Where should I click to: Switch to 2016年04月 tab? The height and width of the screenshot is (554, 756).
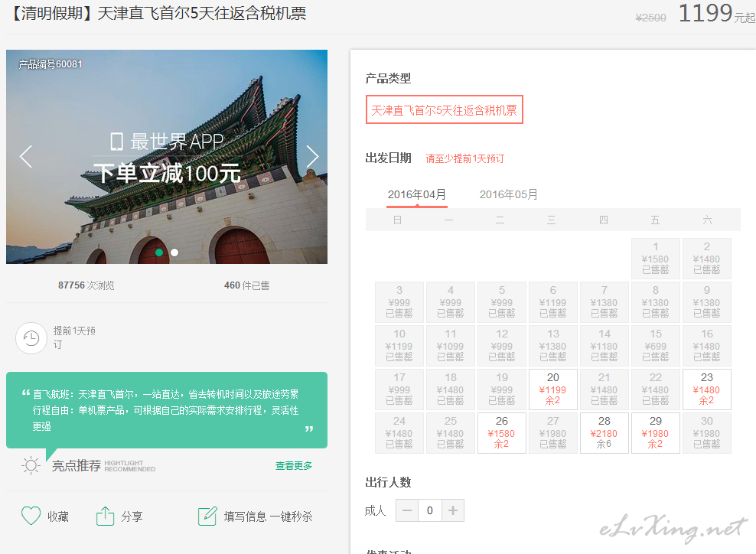pos(416,194)
